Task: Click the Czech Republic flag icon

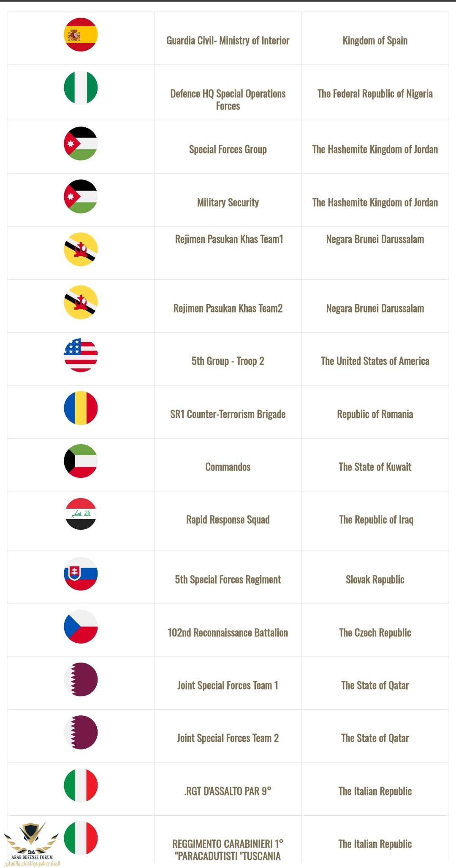Action: point(81,626)
